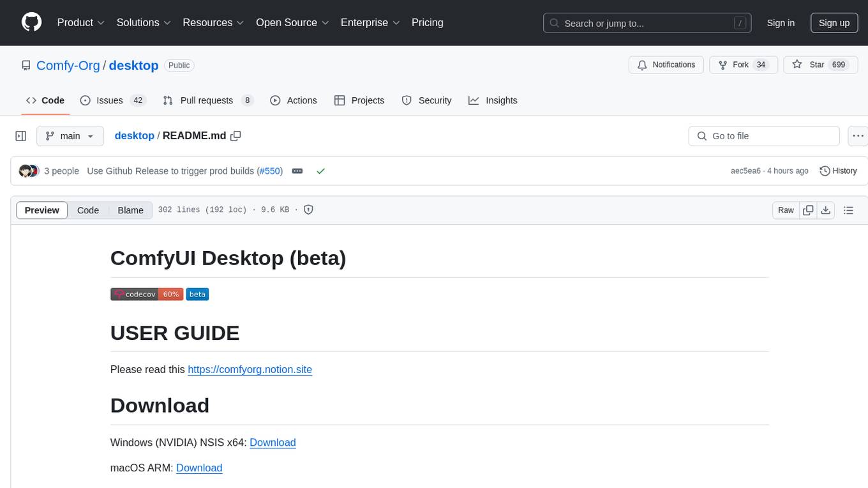Switch to the Code tab
This screenshot has height=488, width=868.
tap(45, 100)
